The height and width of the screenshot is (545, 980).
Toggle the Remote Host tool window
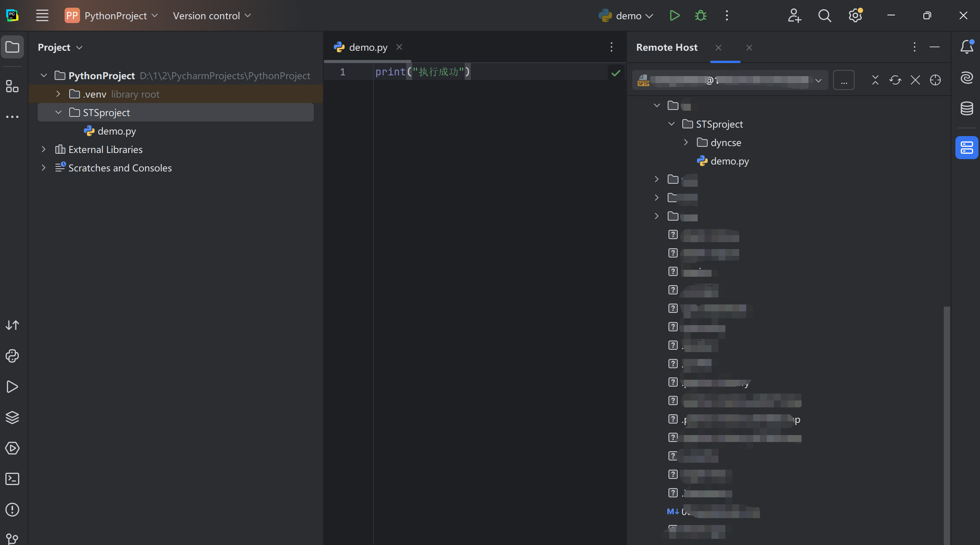967,147
